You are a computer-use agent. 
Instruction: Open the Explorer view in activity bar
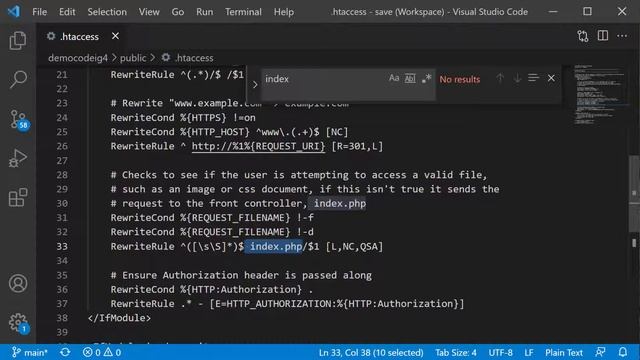(18, 40)
